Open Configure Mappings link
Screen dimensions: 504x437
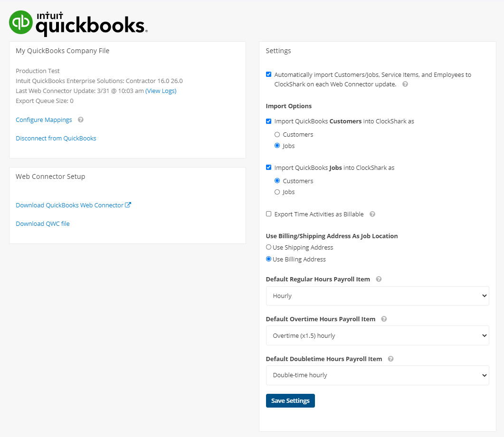44,120
